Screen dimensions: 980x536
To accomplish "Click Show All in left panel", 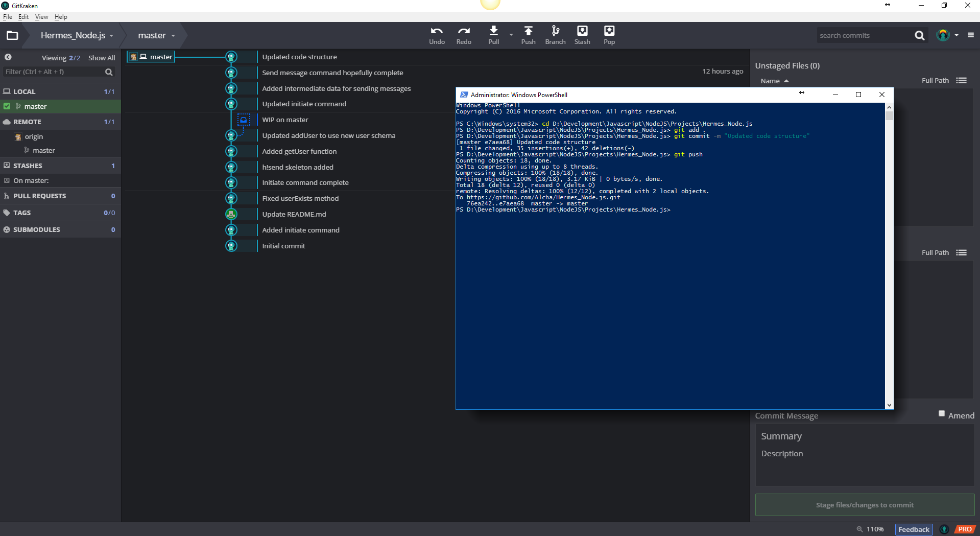I will [x=102, y=58].
